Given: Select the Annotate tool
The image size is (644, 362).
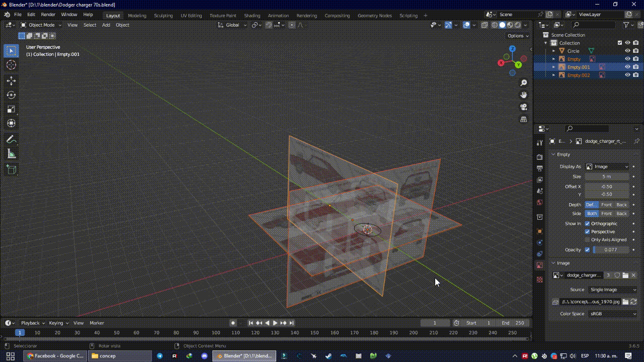Looking at the screenshot, I should coord(11,140).
